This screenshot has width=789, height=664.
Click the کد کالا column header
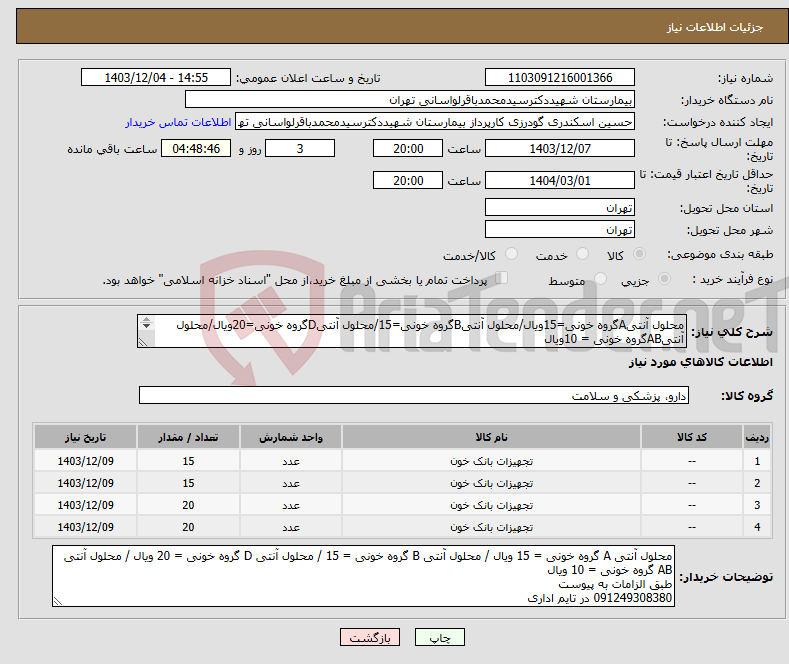692,437
